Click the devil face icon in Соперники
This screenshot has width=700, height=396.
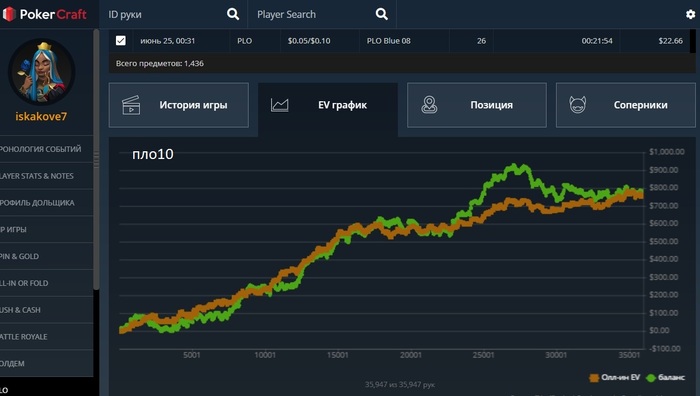pyautogui.click(x=577, y=105)
